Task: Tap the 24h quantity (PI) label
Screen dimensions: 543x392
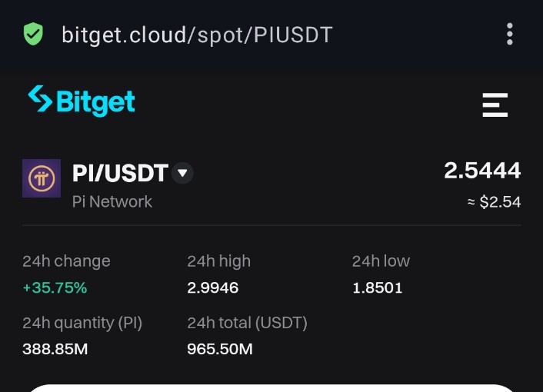Action: click(82, 323)
